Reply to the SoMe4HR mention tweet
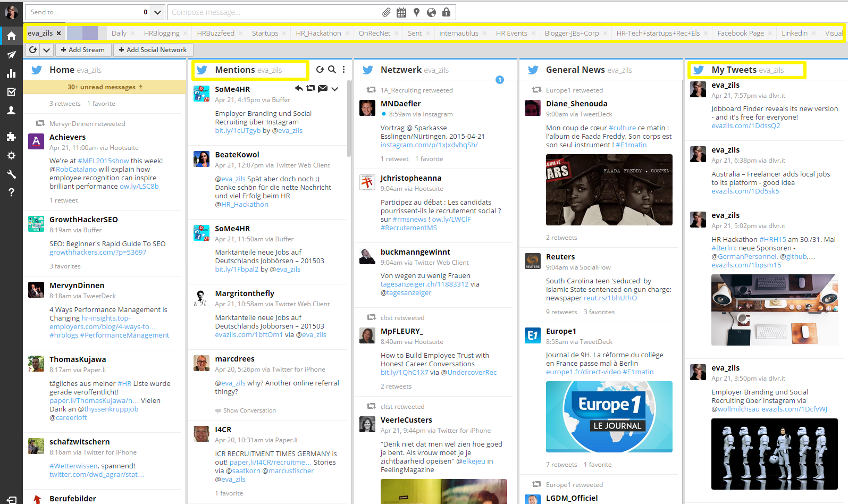The height and width of the screenshot is (504, 848). [299, 89]
